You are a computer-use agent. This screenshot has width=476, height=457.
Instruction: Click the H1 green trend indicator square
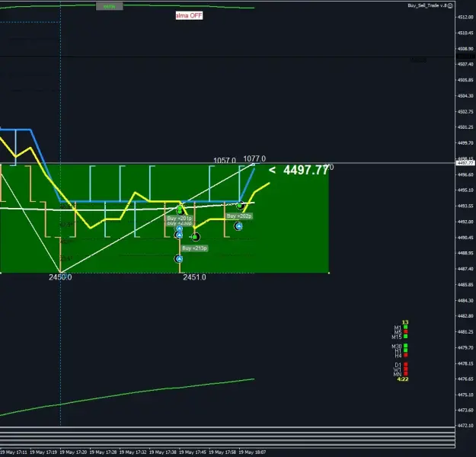coord(406,350)
